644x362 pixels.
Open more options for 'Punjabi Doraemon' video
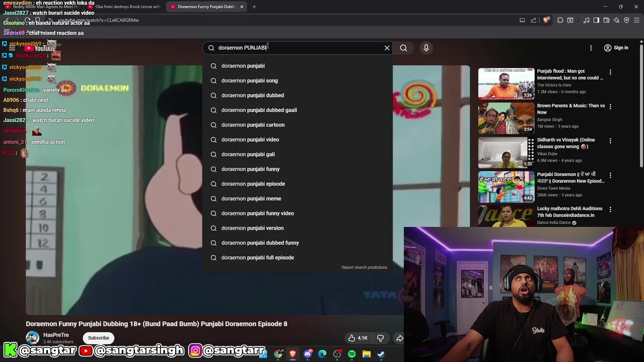click(610, 175)
